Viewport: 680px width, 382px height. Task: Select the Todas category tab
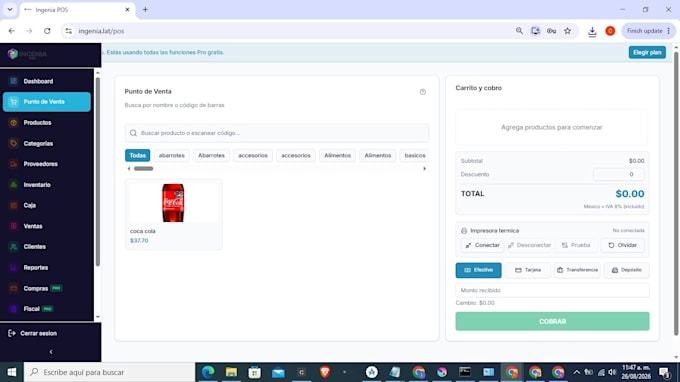(137, 155)
